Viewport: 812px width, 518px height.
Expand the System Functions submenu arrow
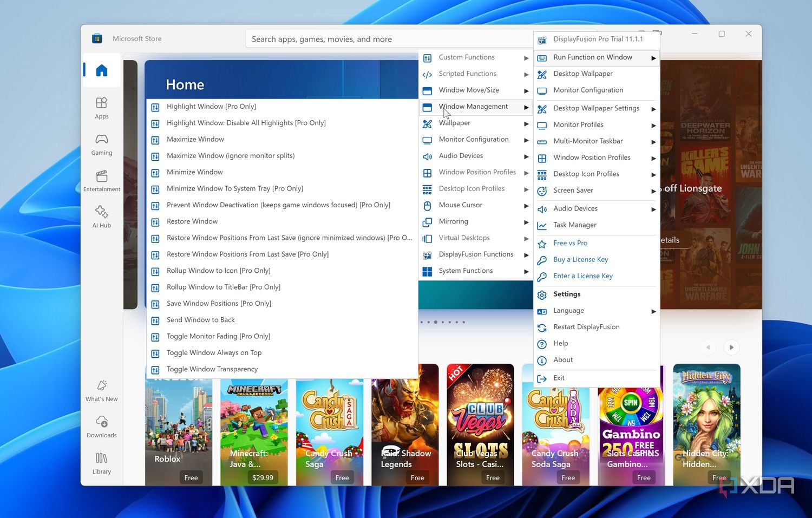coord(526,271)
